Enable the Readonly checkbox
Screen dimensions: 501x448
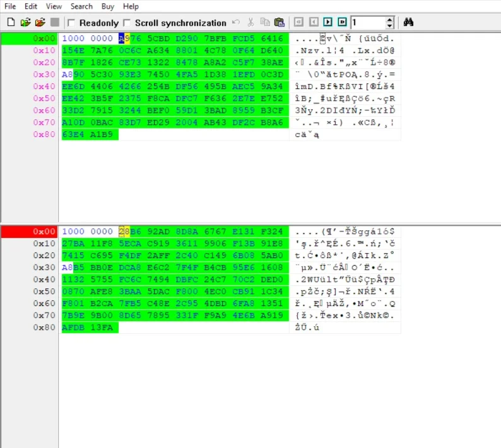coord(71,23)
